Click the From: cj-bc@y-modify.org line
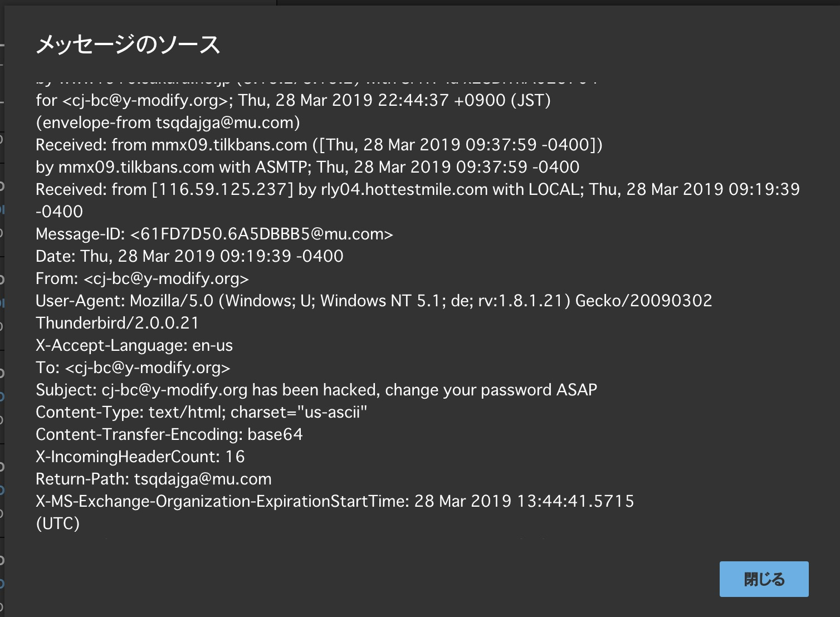 pos(142,278)
